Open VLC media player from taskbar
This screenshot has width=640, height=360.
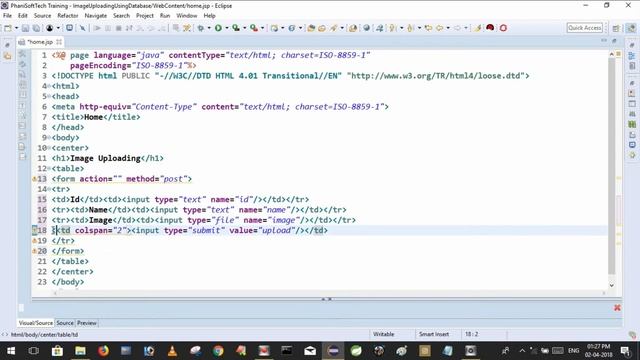pyautogui.click(x=172, y=351)
